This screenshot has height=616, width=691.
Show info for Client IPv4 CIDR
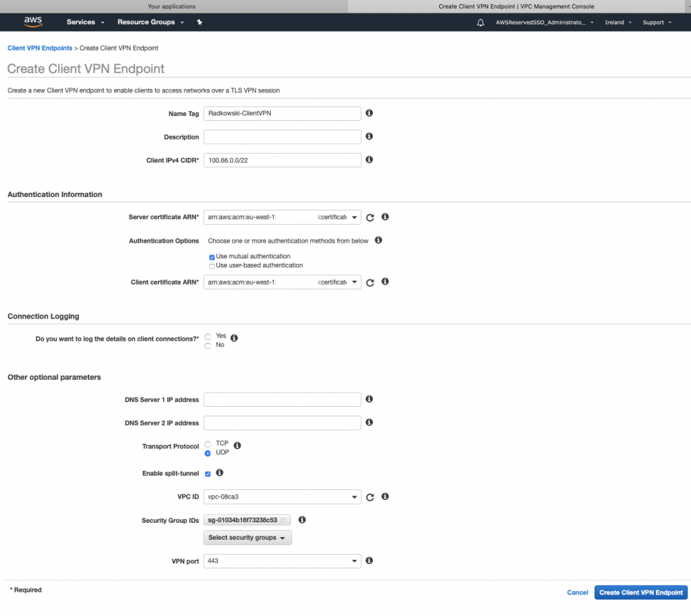click(369, 159)
